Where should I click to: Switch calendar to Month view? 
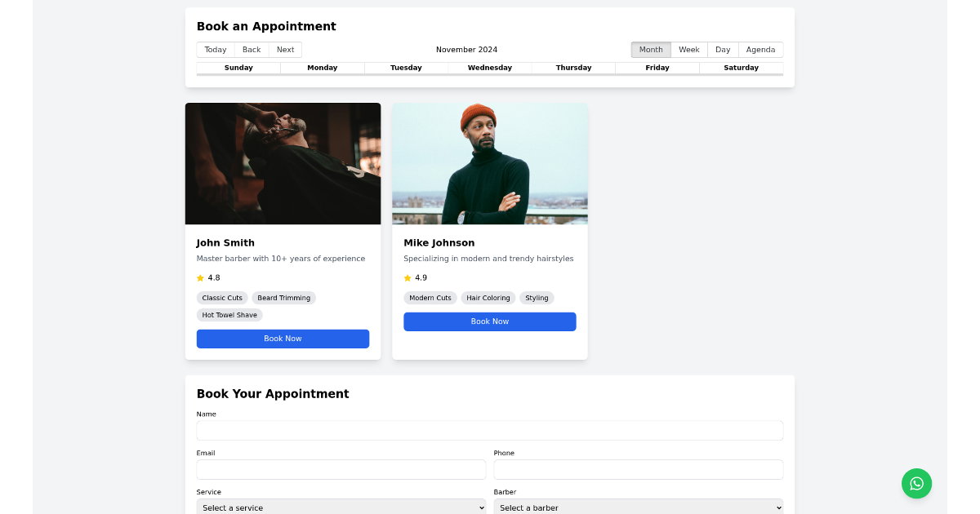650,49
